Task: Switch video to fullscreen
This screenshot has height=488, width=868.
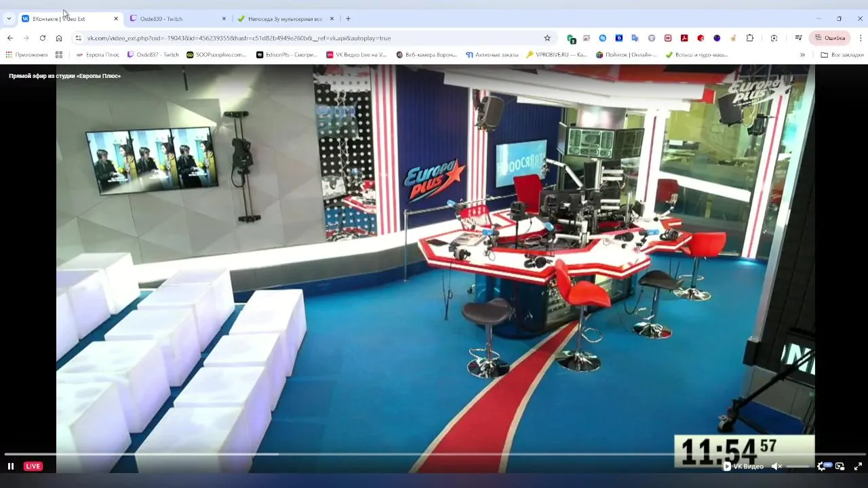Action: 858,466
